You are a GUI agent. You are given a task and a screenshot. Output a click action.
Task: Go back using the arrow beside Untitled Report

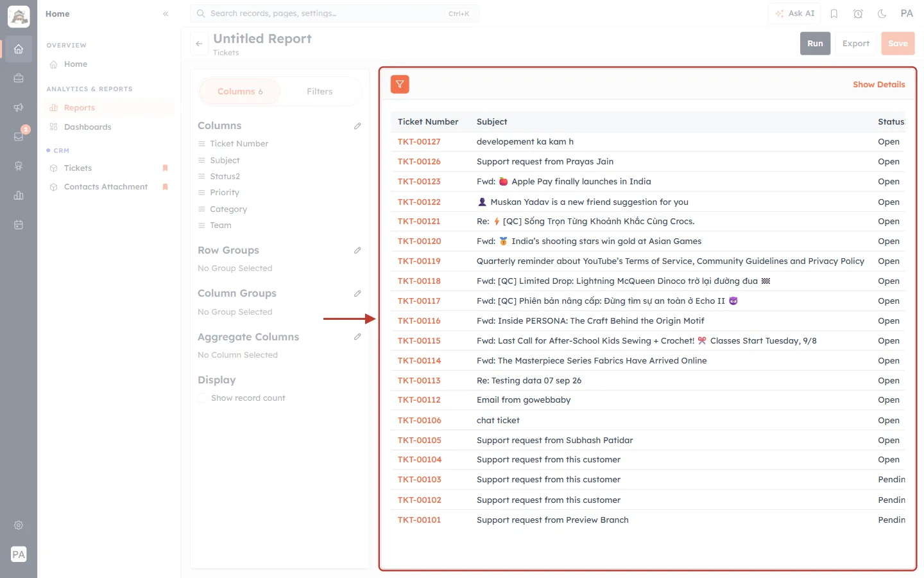199,44
